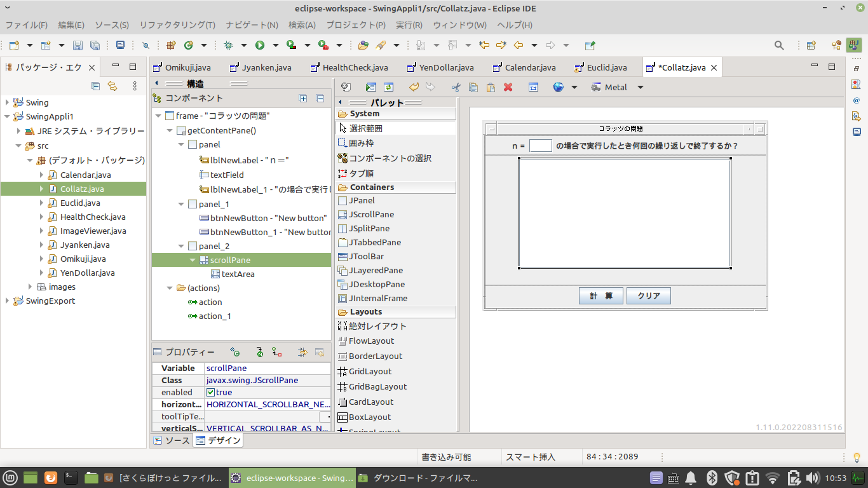This screenshot has width=868, height=488.
Task: Start the Debug bug icon in the toolbar
Action: 228,45
